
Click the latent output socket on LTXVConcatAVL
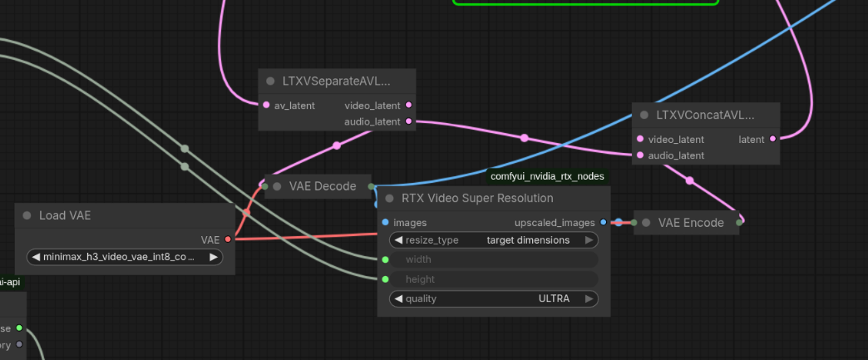(x=772, y=139)
